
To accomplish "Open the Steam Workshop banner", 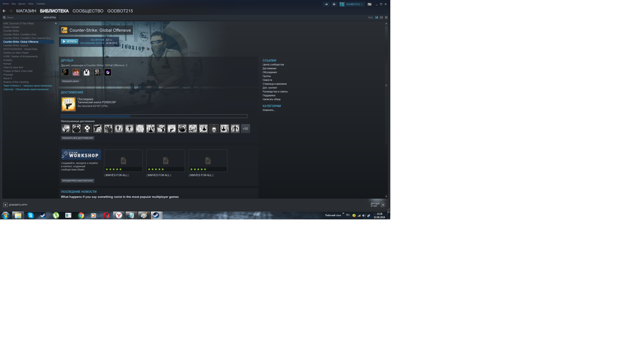I will [x=81, y=155].
